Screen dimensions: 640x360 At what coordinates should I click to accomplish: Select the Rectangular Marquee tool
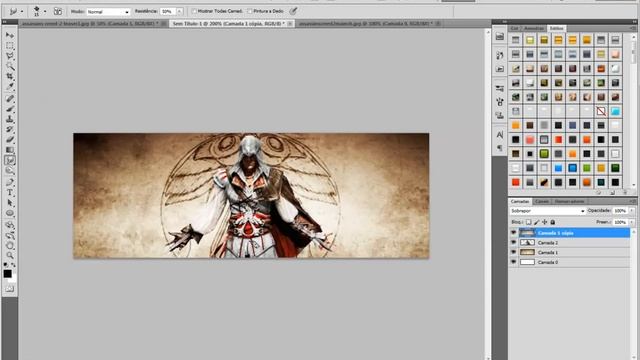point(10,46)
